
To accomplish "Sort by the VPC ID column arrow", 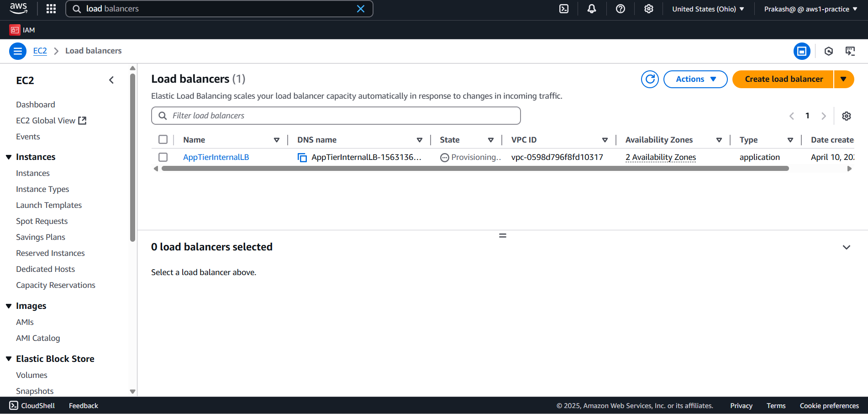I will point(605,140).
